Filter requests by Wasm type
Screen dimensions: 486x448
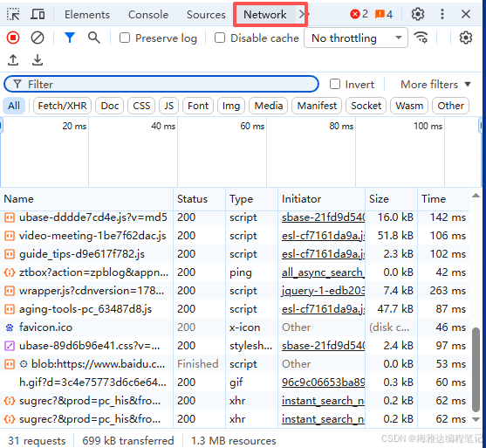coord(409,106)
